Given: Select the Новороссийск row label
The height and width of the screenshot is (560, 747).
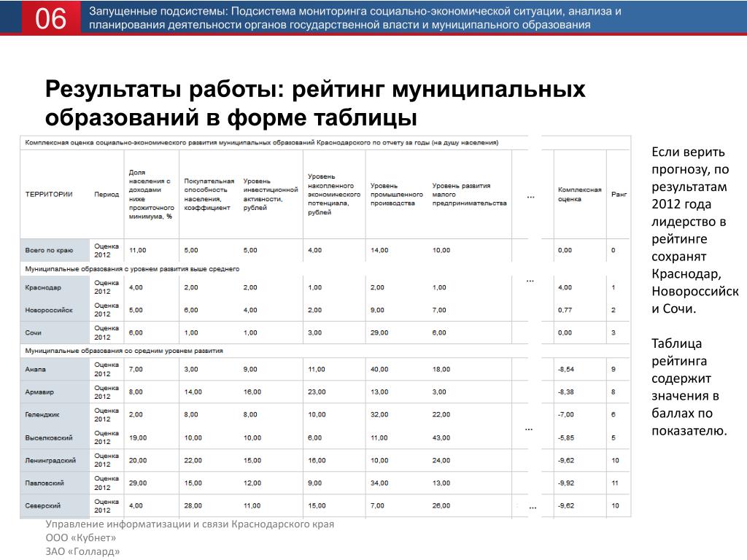Looking at the screenshot, I should tap(49, 310).
